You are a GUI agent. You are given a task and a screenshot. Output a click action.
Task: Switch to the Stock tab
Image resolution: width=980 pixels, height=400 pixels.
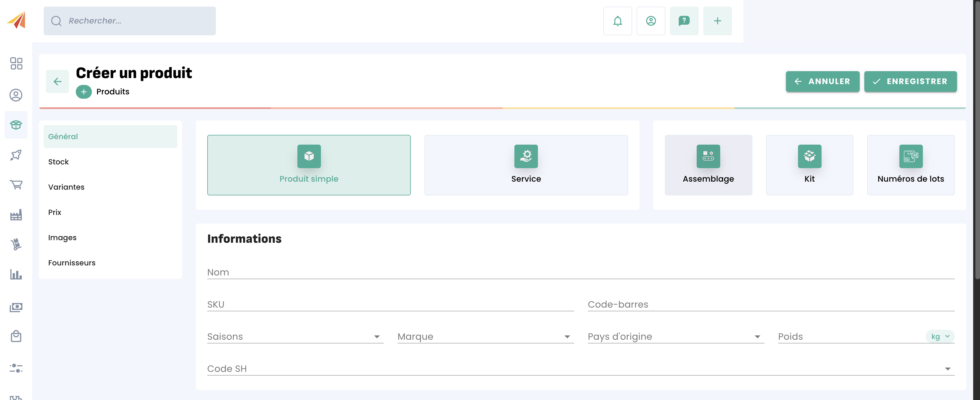point(59,162)
